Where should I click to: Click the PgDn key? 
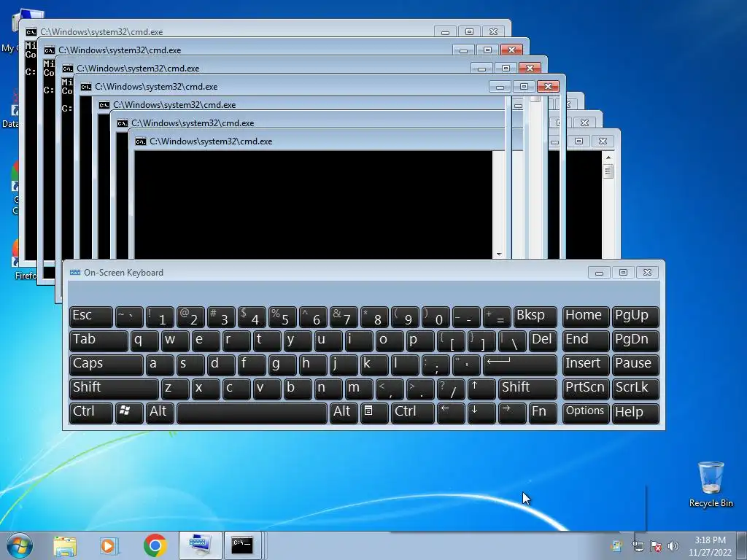[635, 341]
